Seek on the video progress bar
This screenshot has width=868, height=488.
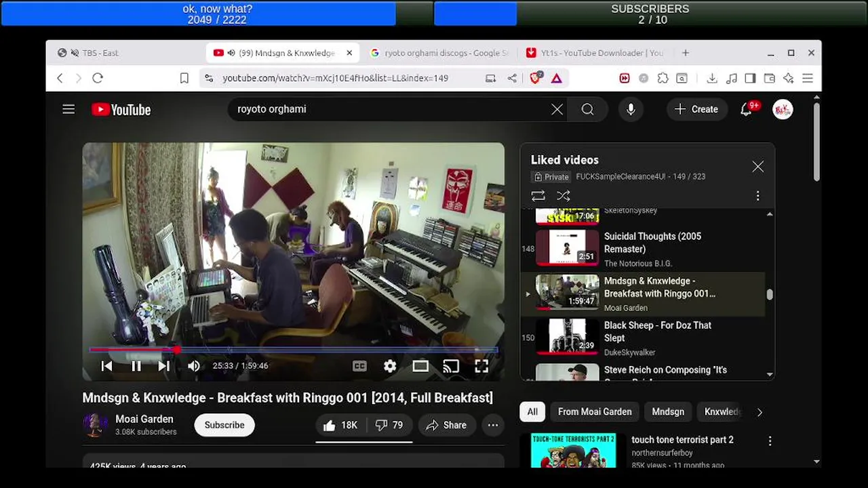294,350
